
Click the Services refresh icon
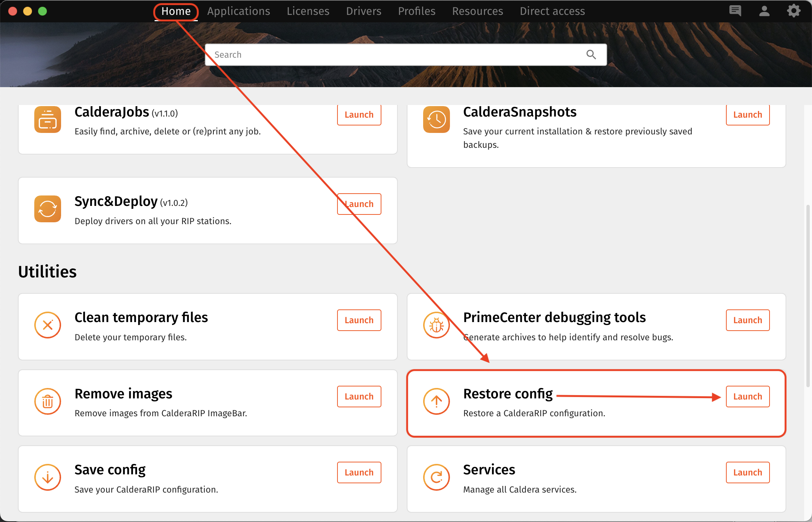click(x=436, y=477)
